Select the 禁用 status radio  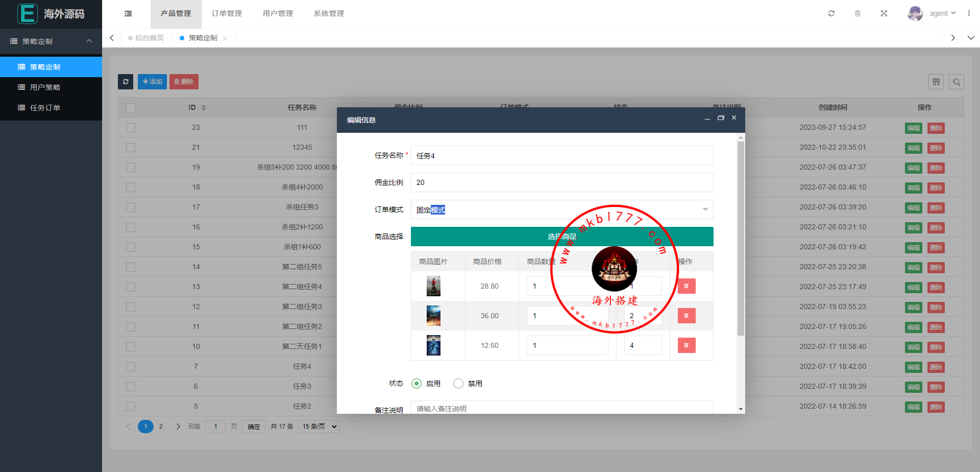tap(458, 384)
